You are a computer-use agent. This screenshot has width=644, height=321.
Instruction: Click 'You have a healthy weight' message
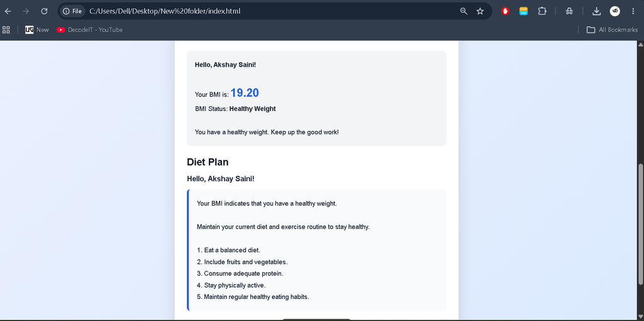tap(267, 132)
